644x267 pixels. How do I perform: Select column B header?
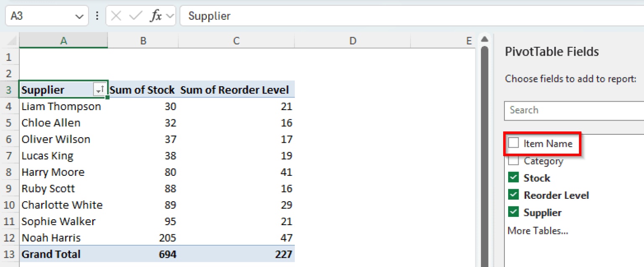click(143, 40)
